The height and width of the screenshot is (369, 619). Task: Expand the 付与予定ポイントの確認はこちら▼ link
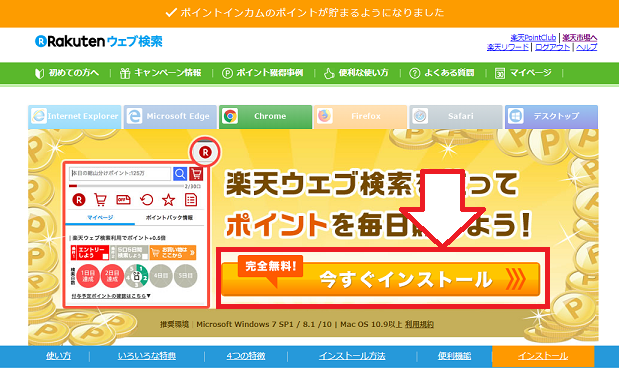[x=111, y=296]
